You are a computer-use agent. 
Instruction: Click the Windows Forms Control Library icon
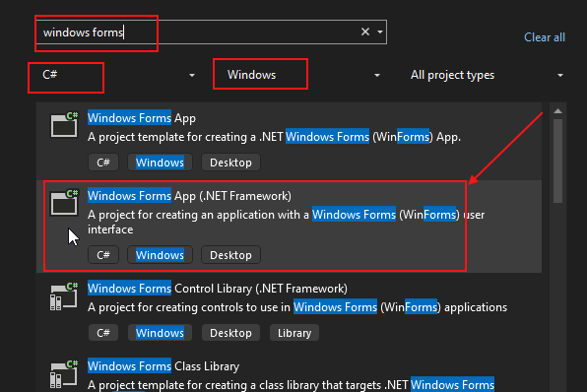coord(64,296)
